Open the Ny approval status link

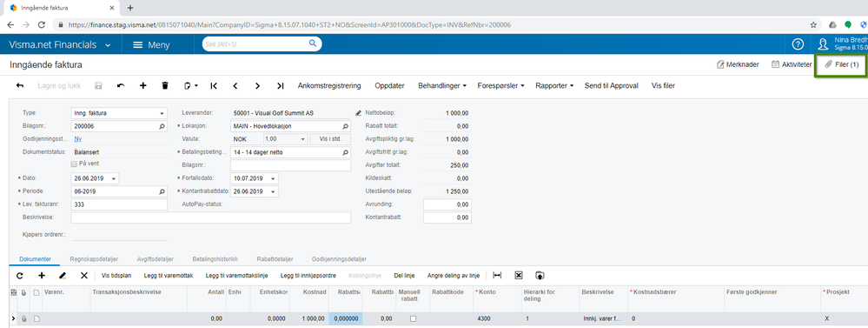pyautogui.click(x=78, y=139)
